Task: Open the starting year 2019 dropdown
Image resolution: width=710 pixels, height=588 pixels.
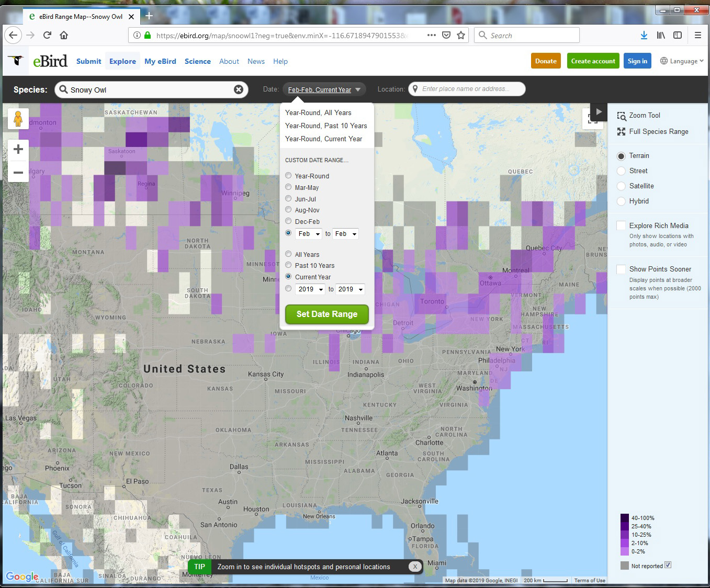Action: 310,289
